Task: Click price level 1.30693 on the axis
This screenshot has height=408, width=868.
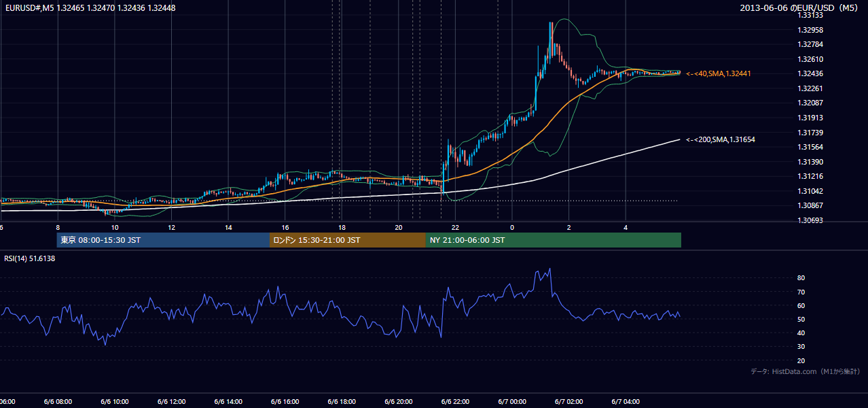Action: click(x=810, y=220)
